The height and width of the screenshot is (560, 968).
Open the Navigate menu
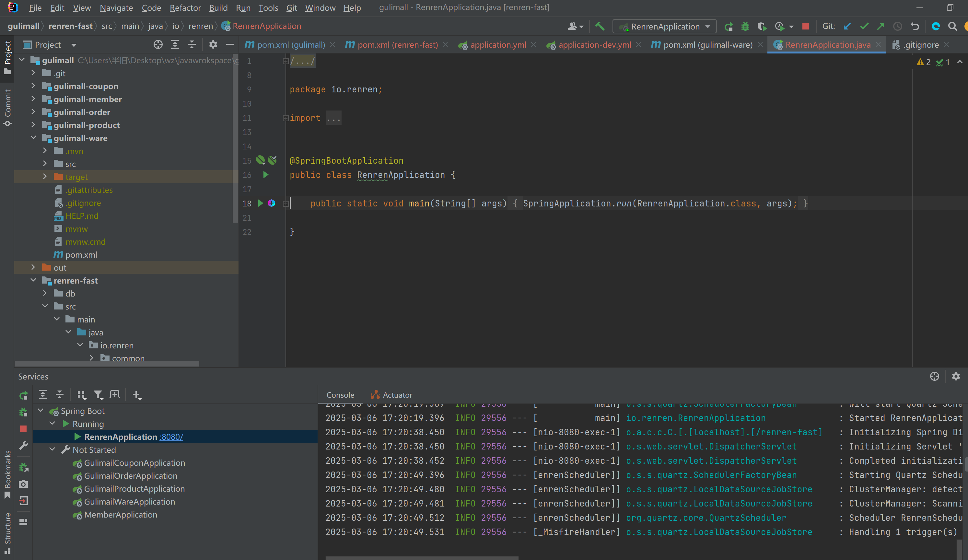click(116, 8)
